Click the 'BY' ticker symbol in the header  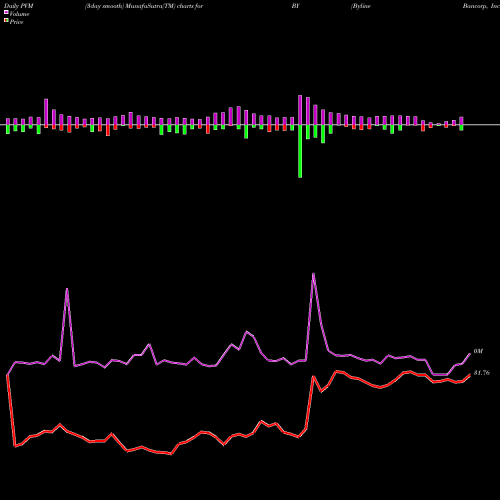coord(295,6)
